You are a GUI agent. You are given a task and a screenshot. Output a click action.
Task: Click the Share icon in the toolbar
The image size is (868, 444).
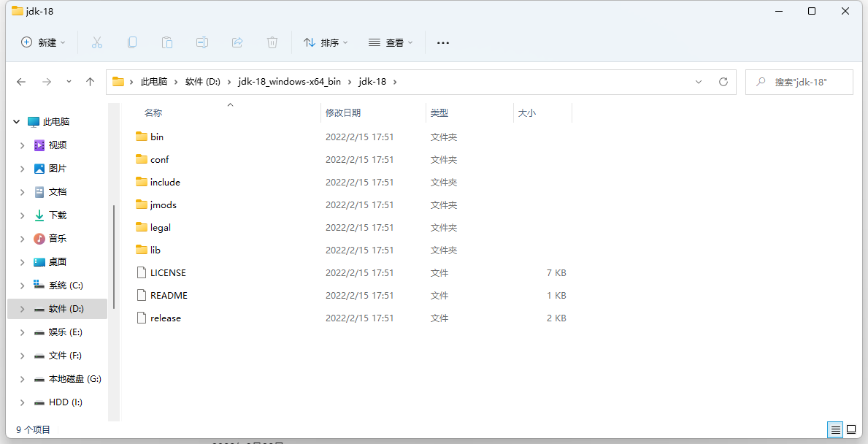[237, 42]
